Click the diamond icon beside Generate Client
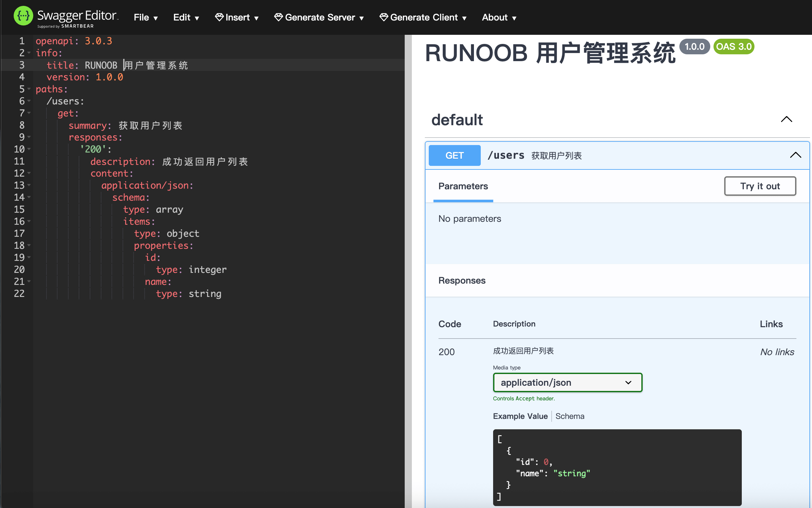The image size is (812, 508). click(x=384, y=17)
